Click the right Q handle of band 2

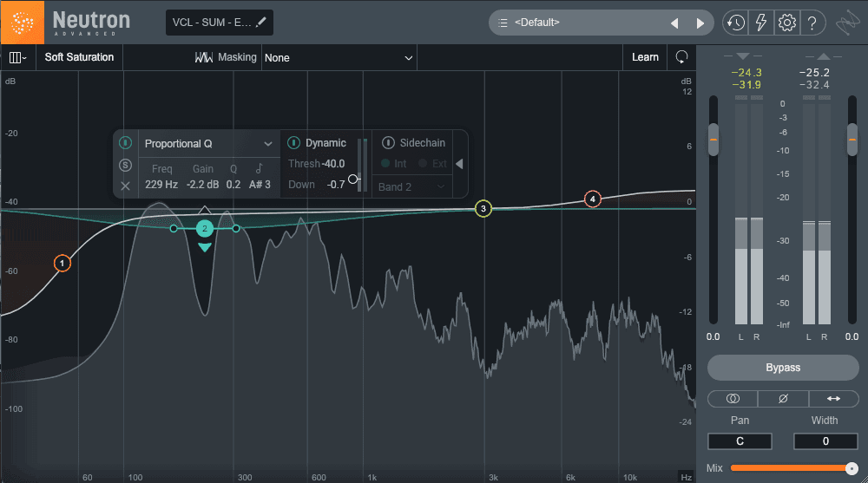236,229
